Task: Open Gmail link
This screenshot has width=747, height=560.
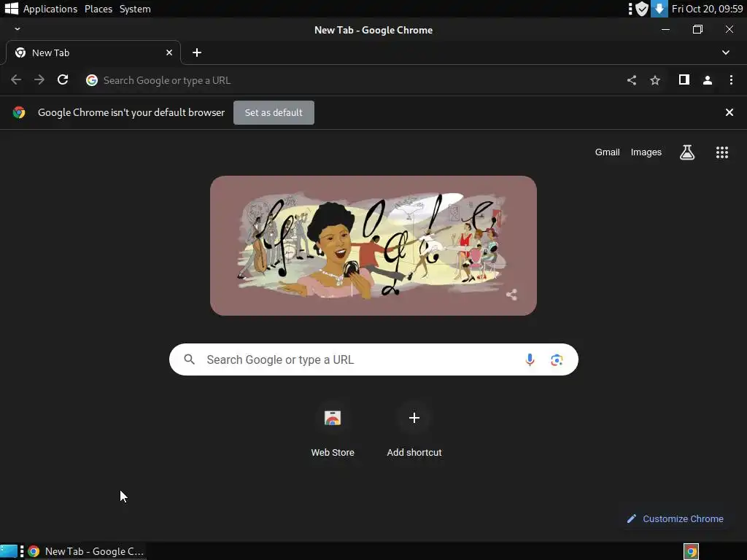Action: (x=607, y=152)
